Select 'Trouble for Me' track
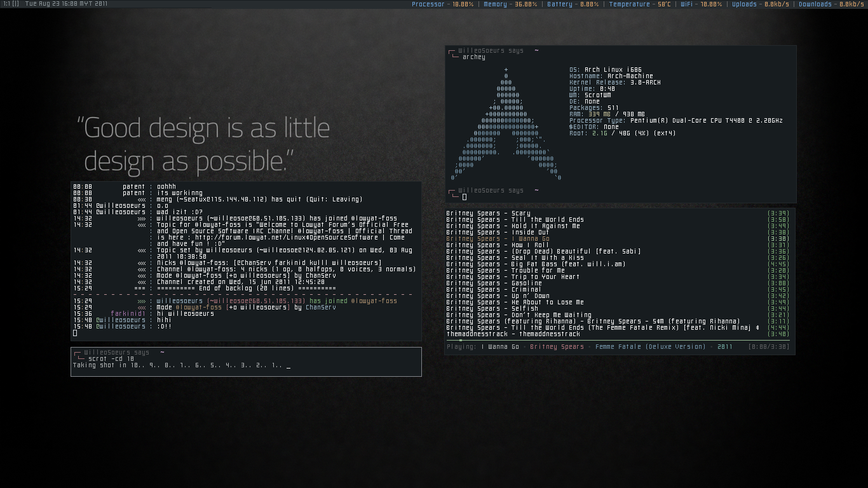 click(618, 271)
